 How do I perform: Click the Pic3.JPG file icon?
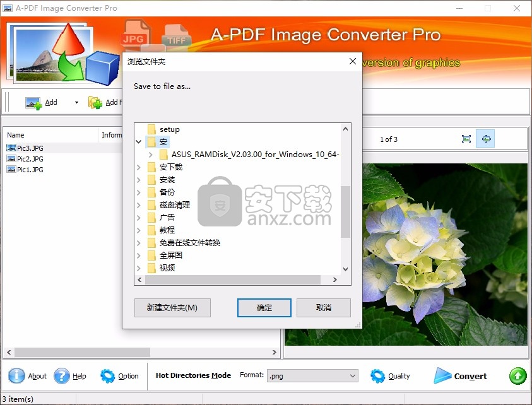click(x=11, y=148)
